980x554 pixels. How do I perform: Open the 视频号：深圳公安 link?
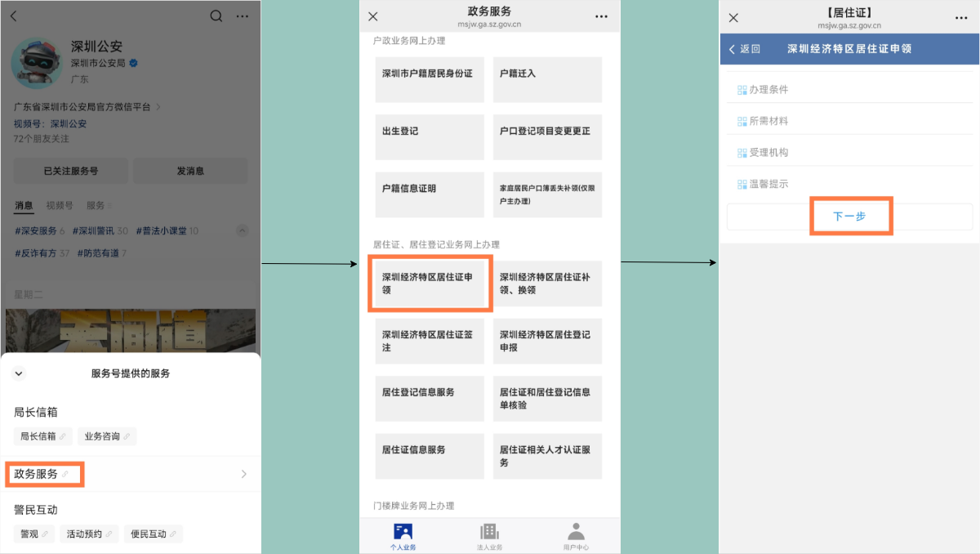click(50, 124)
